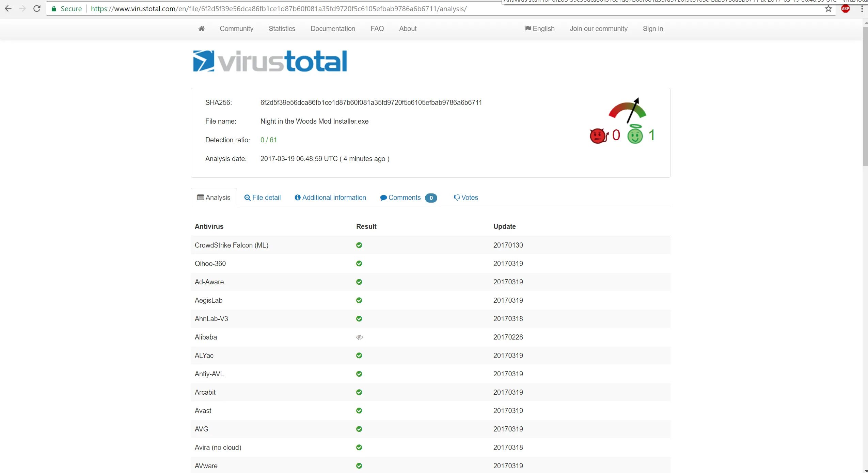Click the clean result green smiley icon
Viewport: 868px width, 473px height.
click(x=634, y=135)
